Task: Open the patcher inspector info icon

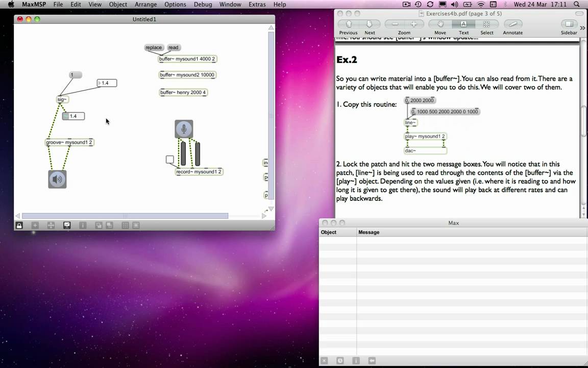Action: [83, 225]
